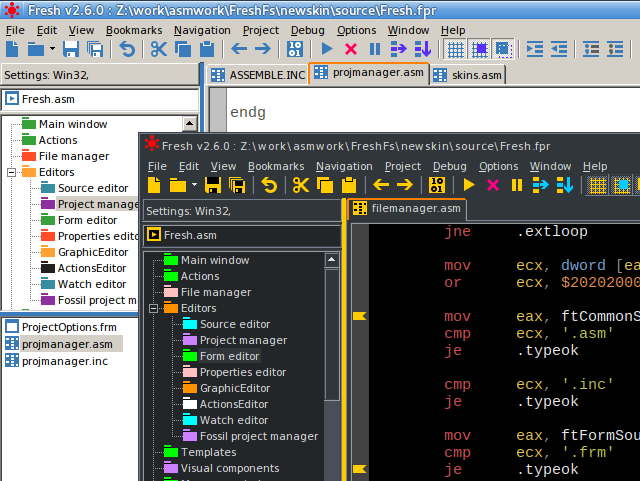This screenshot has height=481, width=640.
Task: Open Navigation menu in dark window
Action: coord(344,167)
